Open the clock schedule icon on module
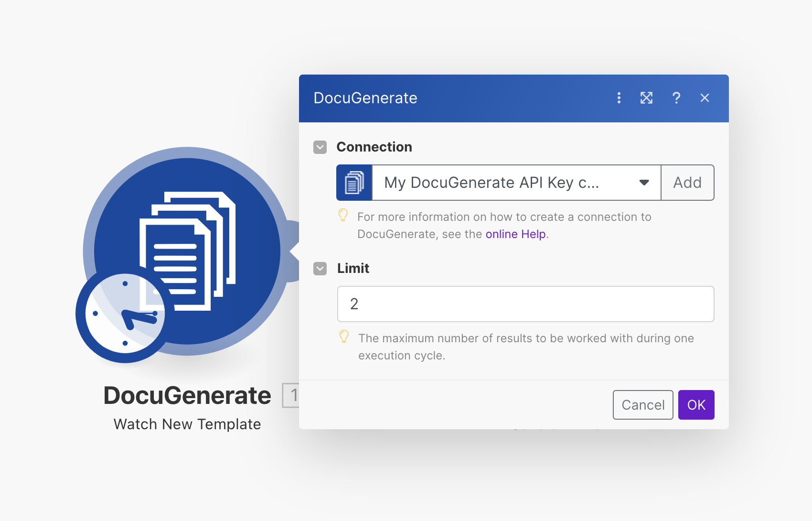The image size is (812, 521). coord(125,314)
